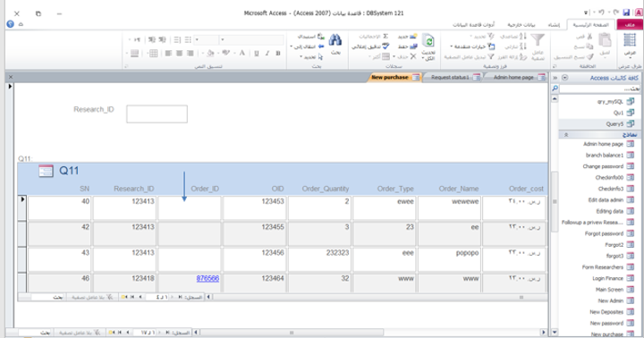The image size is (644, 338).
Task: Click the Go To arrow icon
Action: click(x=320, y=46)
